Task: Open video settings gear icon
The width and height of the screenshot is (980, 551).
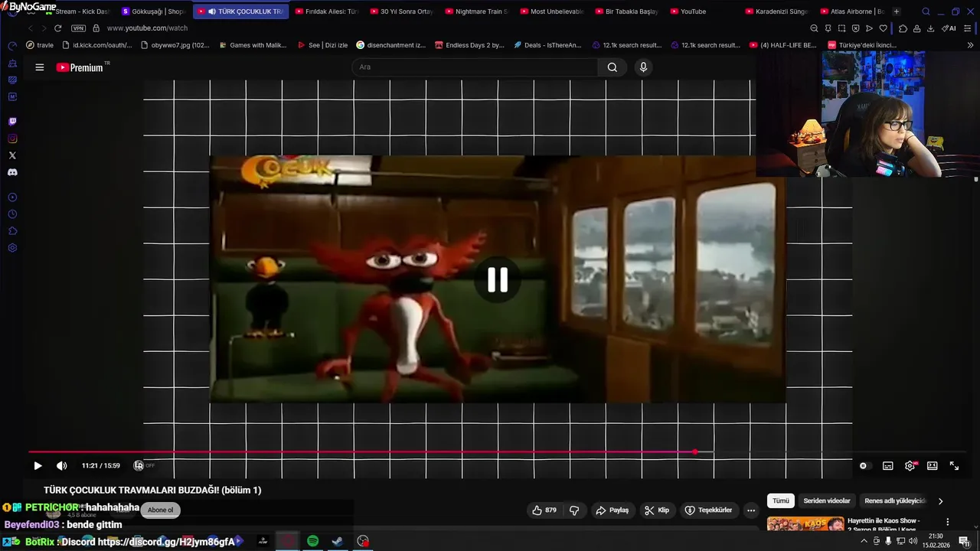Action: point(910,465)
